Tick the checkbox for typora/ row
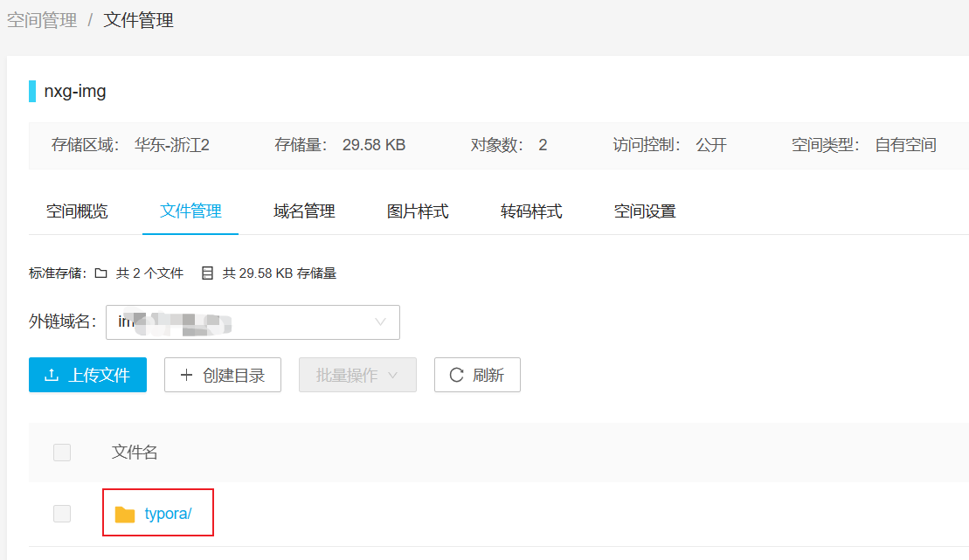 62,514
